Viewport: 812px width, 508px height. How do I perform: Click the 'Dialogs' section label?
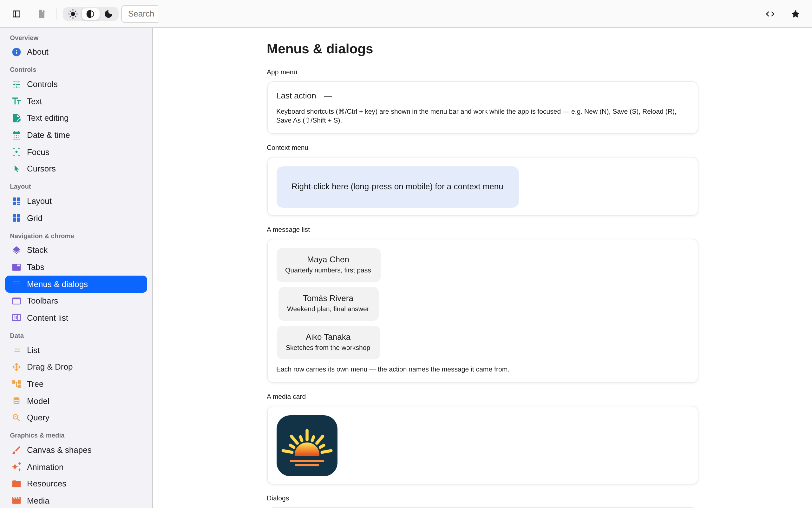(278, 498)
